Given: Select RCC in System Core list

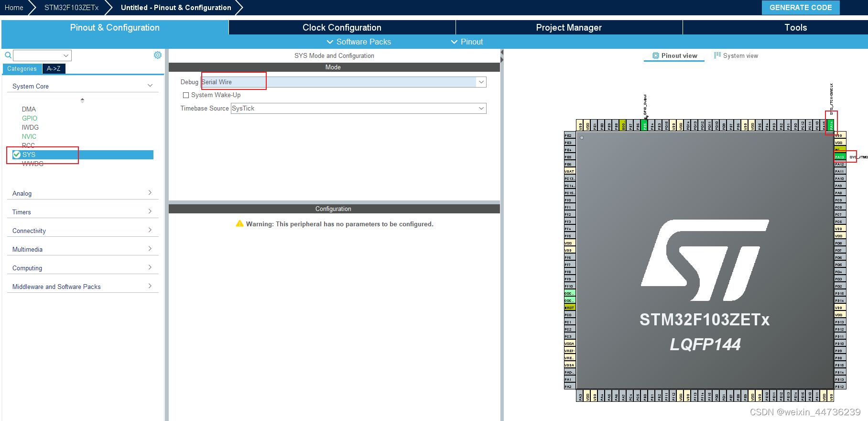Looking at the screenshot, I should click(28, 145).
